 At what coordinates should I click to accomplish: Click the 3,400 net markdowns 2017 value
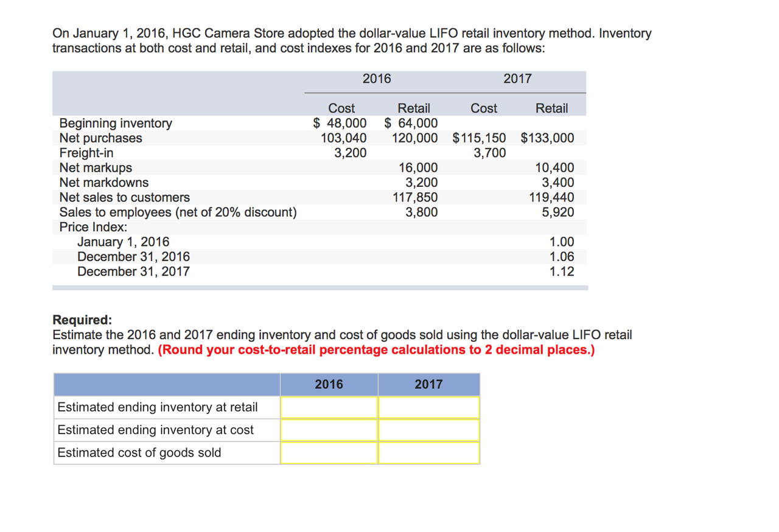pos(558,182)
